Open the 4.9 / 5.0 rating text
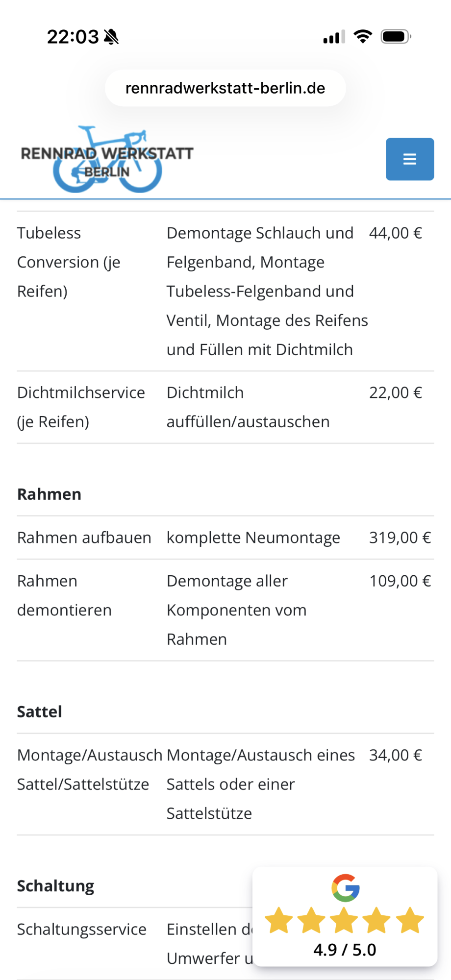451x980 pixels. click(345, 950)
